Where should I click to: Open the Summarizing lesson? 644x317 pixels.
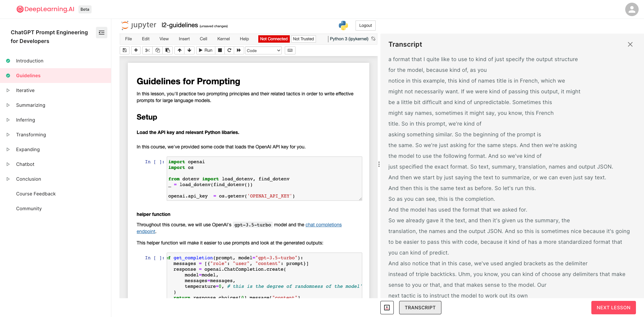31,105
